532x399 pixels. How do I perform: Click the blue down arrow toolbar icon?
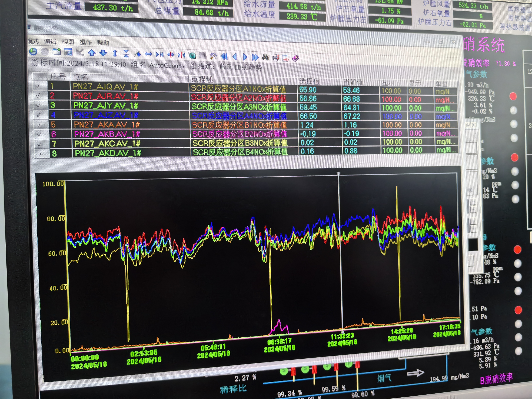pos(103,53)
